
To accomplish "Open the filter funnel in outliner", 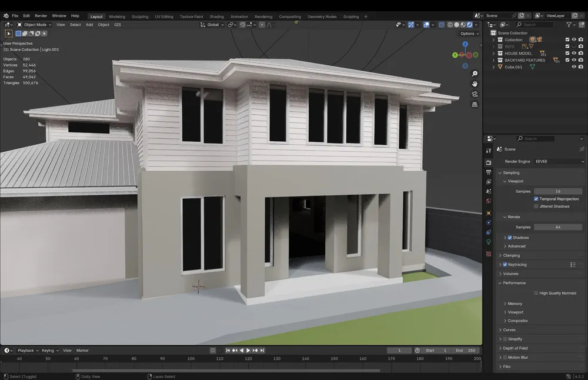I will pos(569,25).
